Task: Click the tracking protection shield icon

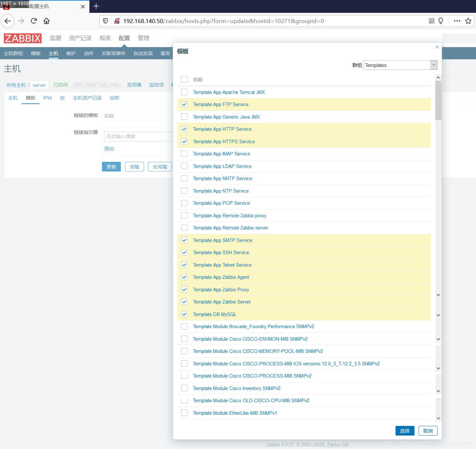Action: tap(105, 21)
